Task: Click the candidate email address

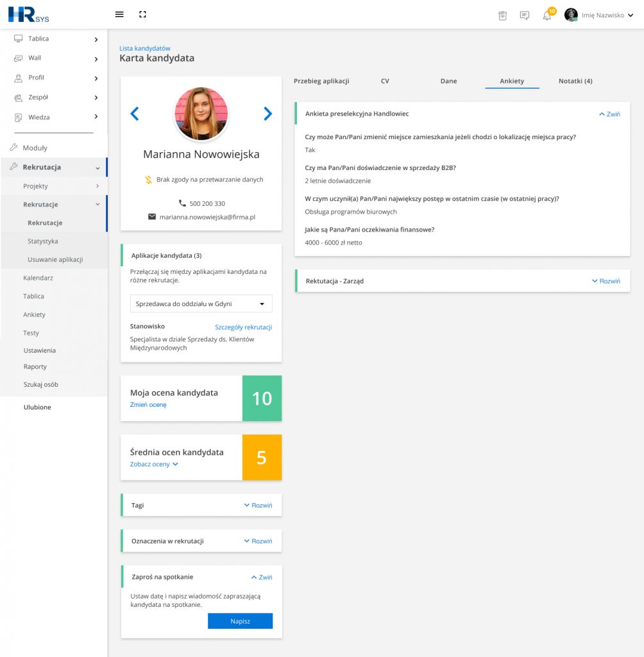Action: (207, 217)
